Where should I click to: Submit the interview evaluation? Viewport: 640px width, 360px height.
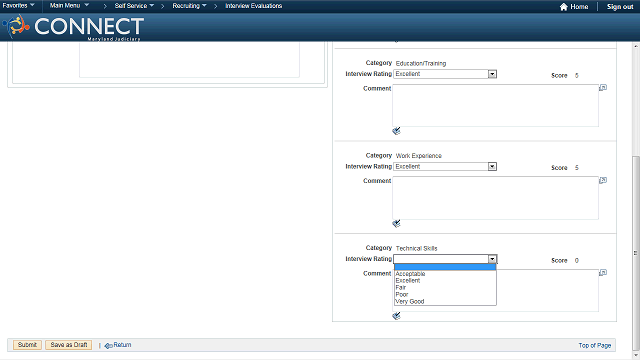[x=27, y=345]
